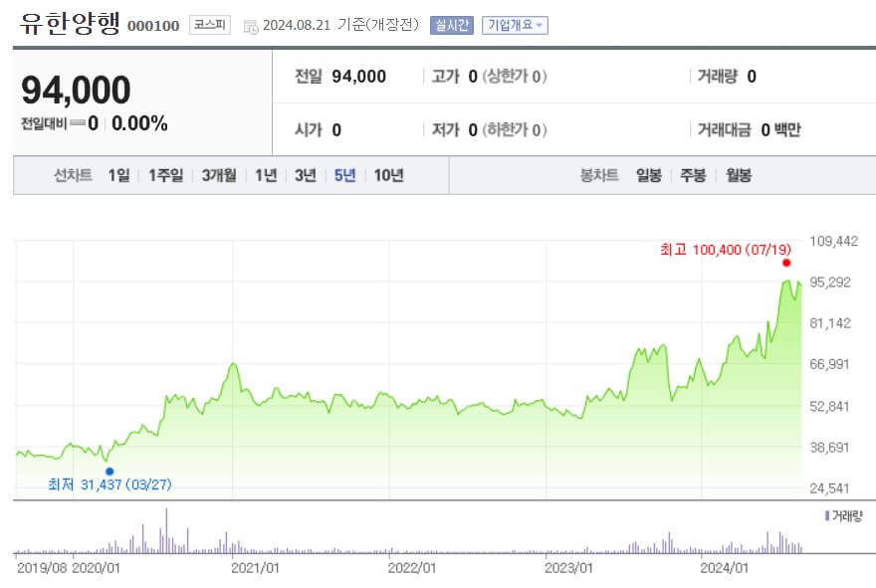Click the 유한양행 stock name heading
This screenshot has height=588, width=876.
tap(70, 24)
